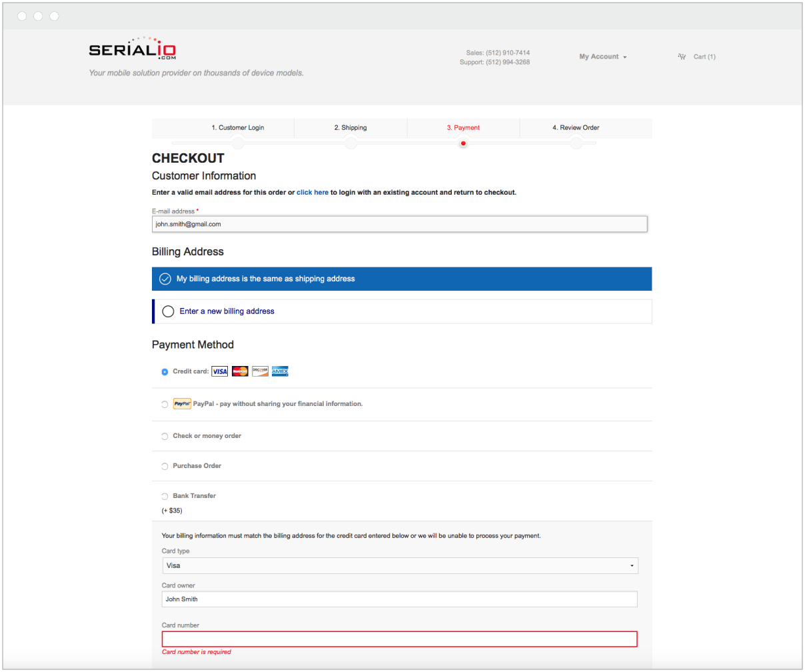The width and height of the screenshot is (805, 672).
Task: Click the (+ $35) bank transfer fee text
Action: click(172, 511)
